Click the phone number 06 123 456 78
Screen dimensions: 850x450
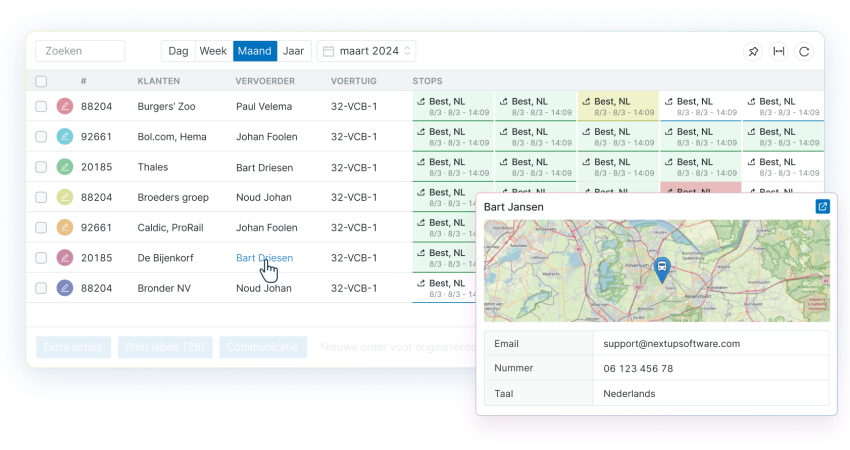pos(638,369)
